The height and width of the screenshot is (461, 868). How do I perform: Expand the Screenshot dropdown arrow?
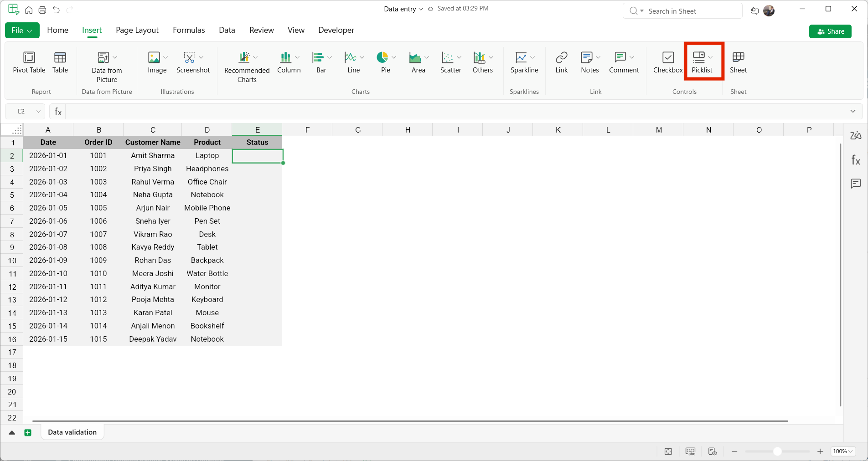pyautogui.click(x=201, y=57)
